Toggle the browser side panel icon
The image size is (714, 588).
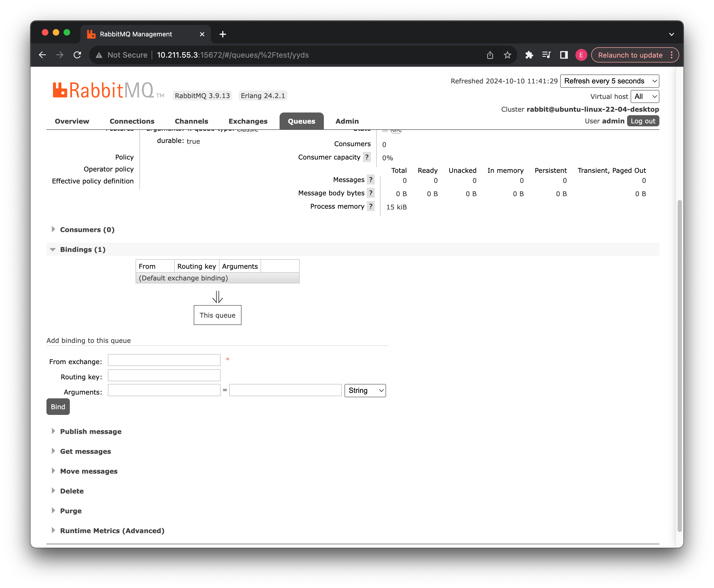[x=563, y=55]
